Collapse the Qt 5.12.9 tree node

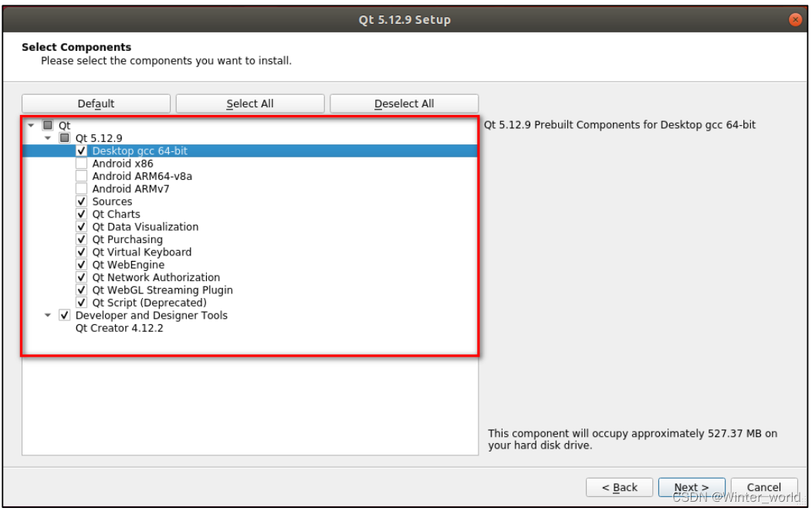pyautogui.click(x=48, y=138)
